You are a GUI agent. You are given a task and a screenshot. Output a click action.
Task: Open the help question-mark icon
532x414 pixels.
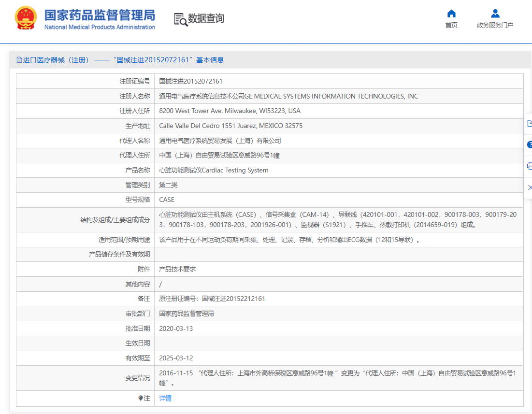(x=529, y=145)
